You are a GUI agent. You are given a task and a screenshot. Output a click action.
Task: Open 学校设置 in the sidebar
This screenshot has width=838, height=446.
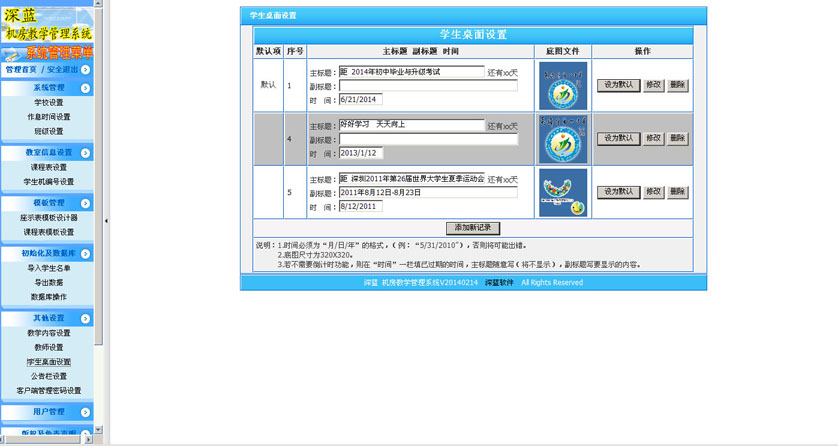point(48,102)
